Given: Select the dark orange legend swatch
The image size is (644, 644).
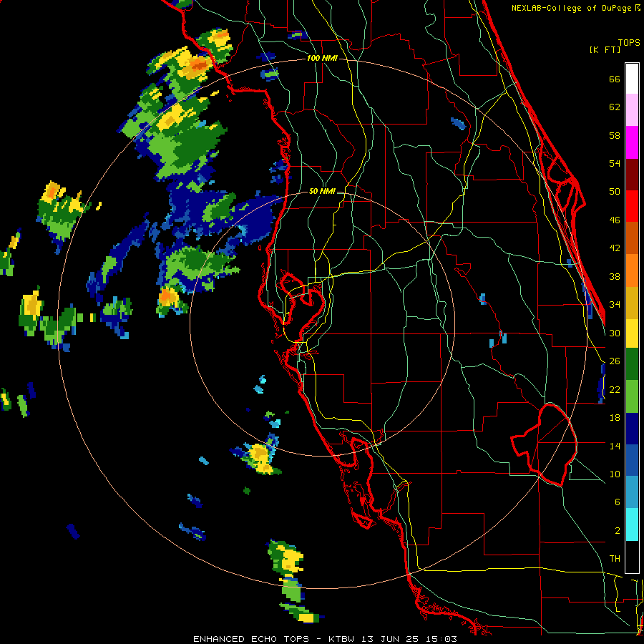Looking at the screenshot, I should (632, 238).
